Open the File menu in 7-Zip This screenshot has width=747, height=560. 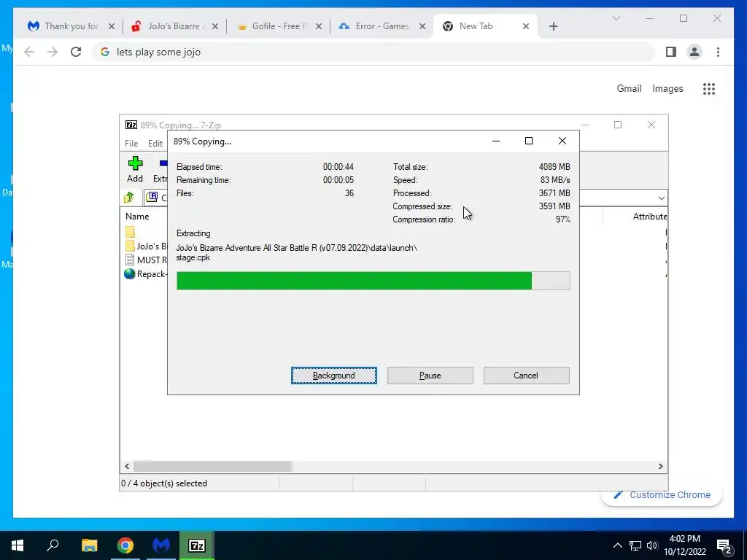131,144
